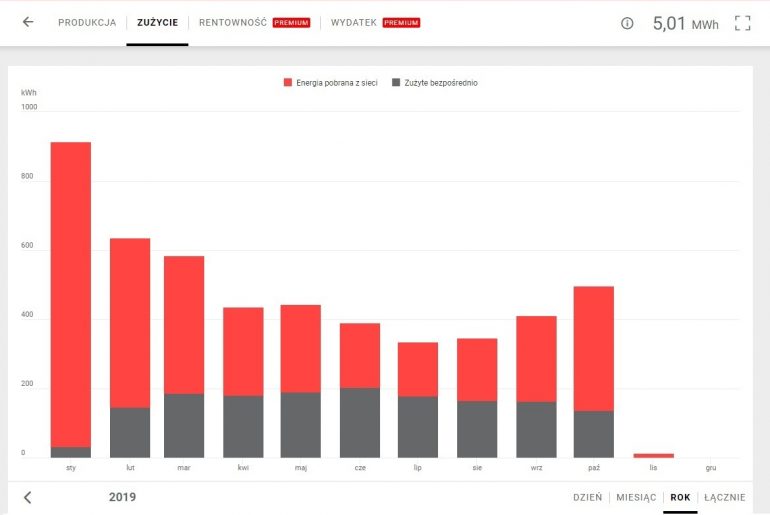Click the red October (paź) bar segment
770x515 pixels.
594,348
